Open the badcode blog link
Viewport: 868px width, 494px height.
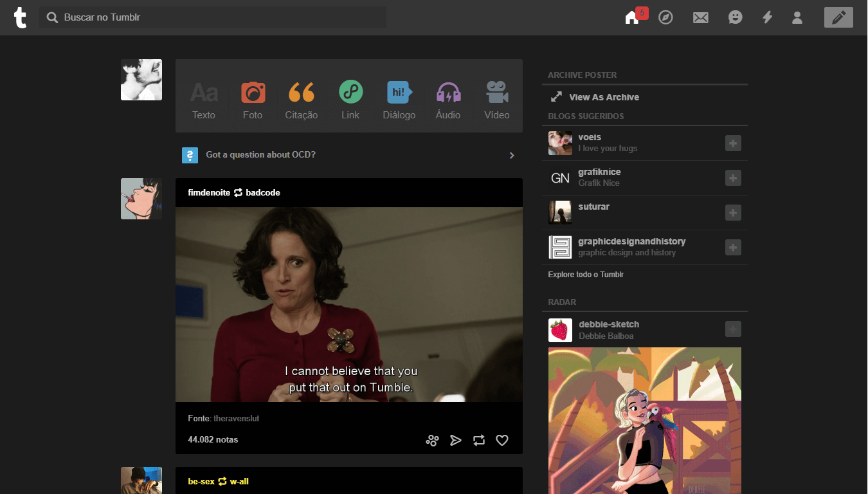(263, 192)
